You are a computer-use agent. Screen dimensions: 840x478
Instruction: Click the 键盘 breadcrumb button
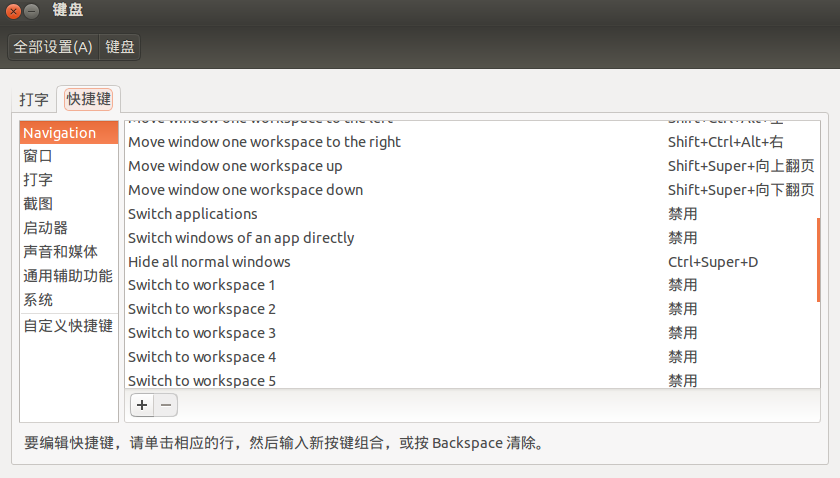(120, 47)
